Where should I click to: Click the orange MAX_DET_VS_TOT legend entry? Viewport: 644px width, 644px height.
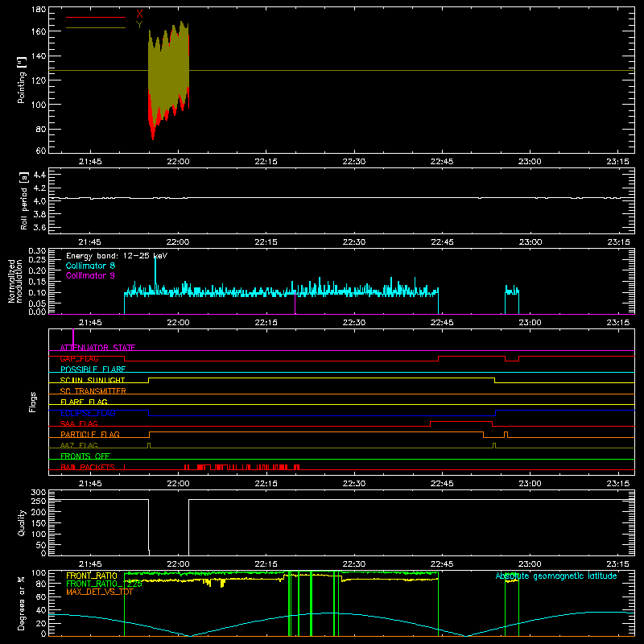pyautogui.click(x=99, y=592)
